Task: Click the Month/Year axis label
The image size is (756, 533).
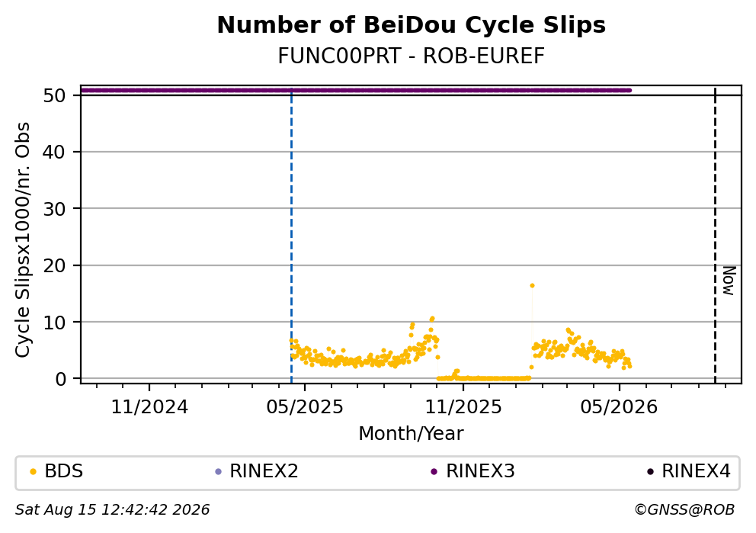Action: 411,434
